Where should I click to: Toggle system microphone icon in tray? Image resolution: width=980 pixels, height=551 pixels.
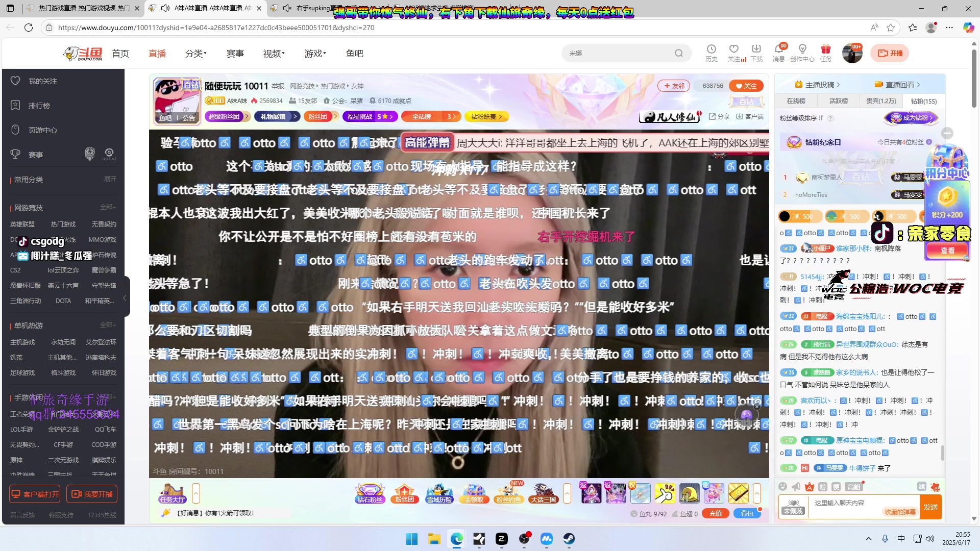click(885, 539)
